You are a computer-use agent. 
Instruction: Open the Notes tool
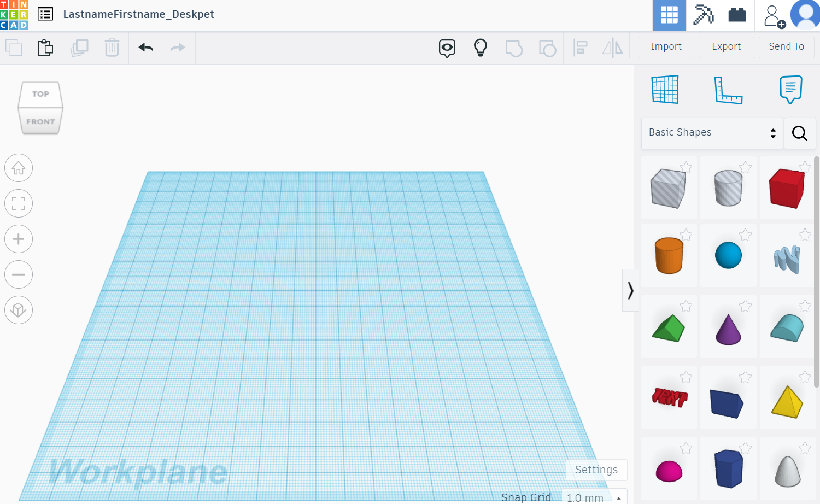pos(791,89)
